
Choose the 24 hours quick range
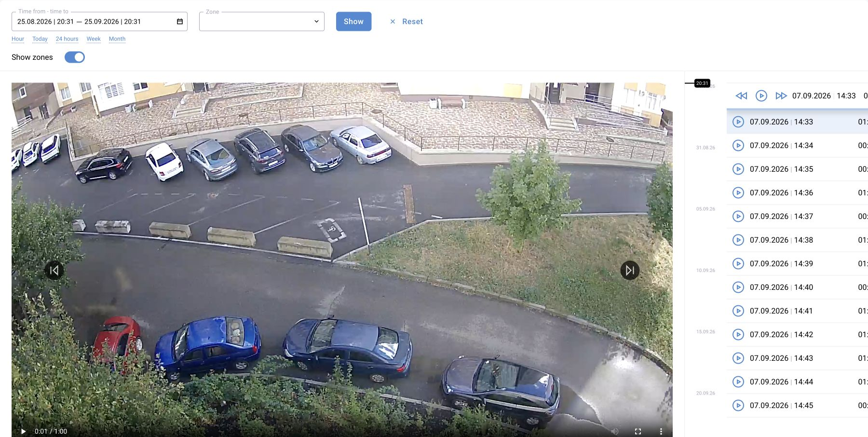[x=67, y=39]
